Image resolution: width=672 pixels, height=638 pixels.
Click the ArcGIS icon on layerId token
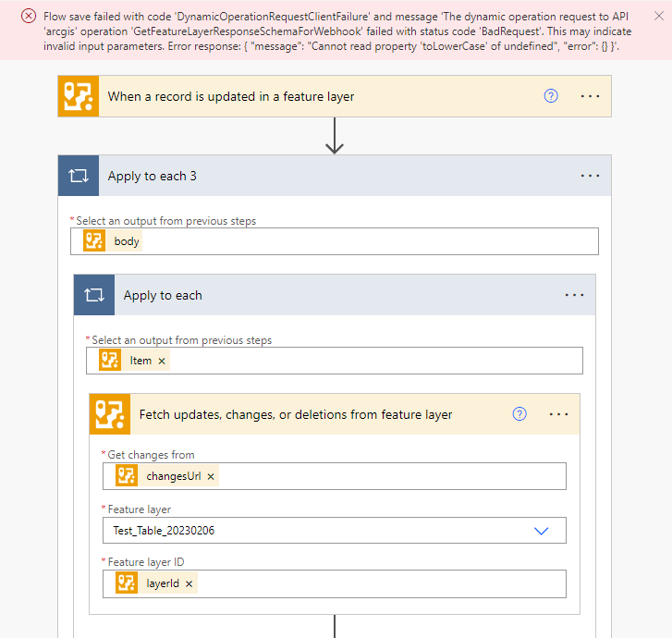pos(127,583)
